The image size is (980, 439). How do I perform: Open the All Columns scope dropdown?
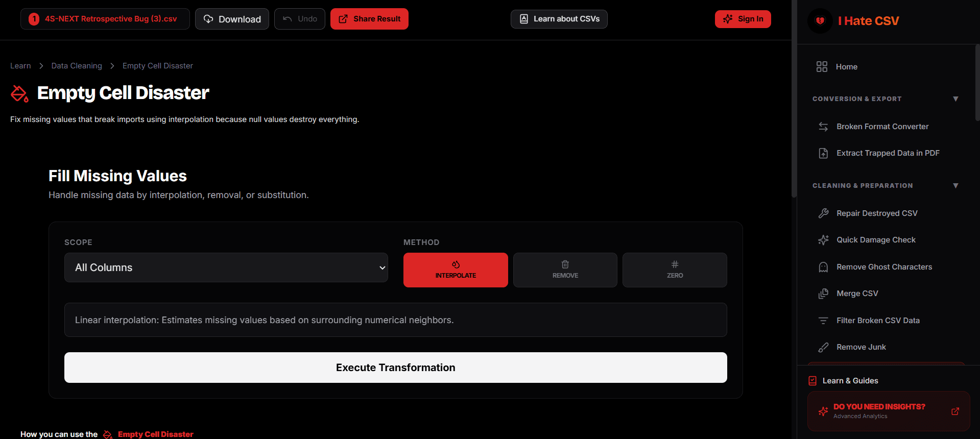tap(226, 267)
